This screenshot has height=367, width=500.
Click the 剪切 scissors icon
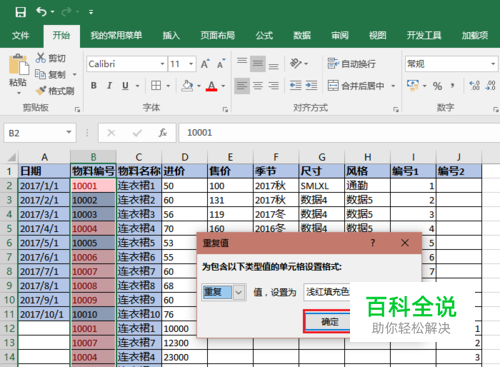pos(41,58)
